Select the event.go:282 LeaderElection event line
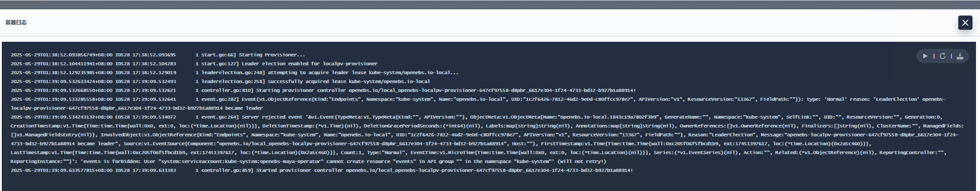Viewport: 980px width, 191px height. point(478,103)
